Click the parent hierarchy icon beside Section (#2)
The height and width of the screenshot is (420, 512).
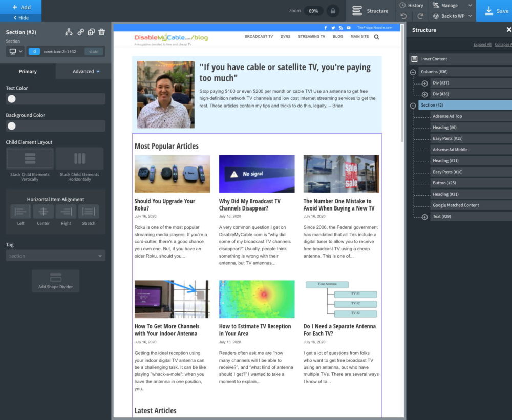tap(69, 32)
